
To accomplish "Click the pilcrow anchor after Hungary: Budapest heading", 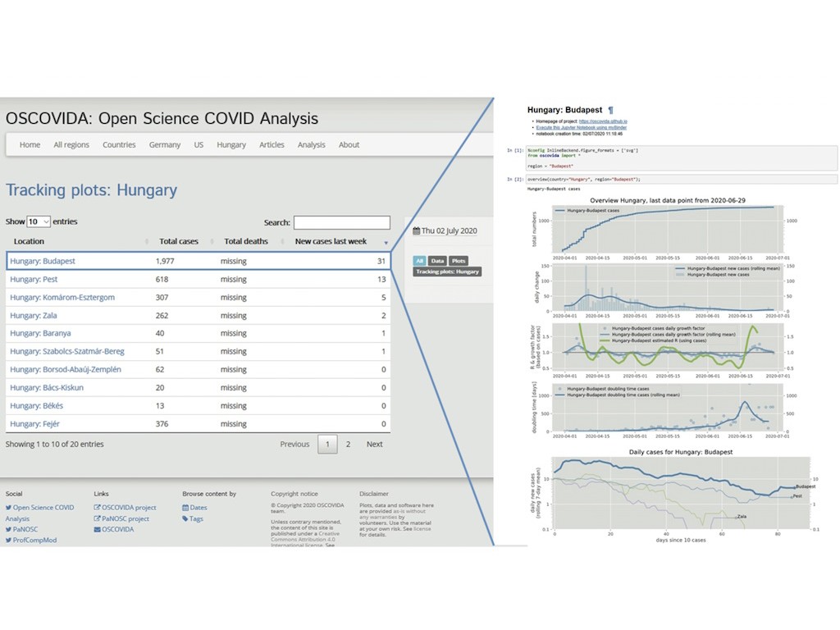I will coord(610,110).
